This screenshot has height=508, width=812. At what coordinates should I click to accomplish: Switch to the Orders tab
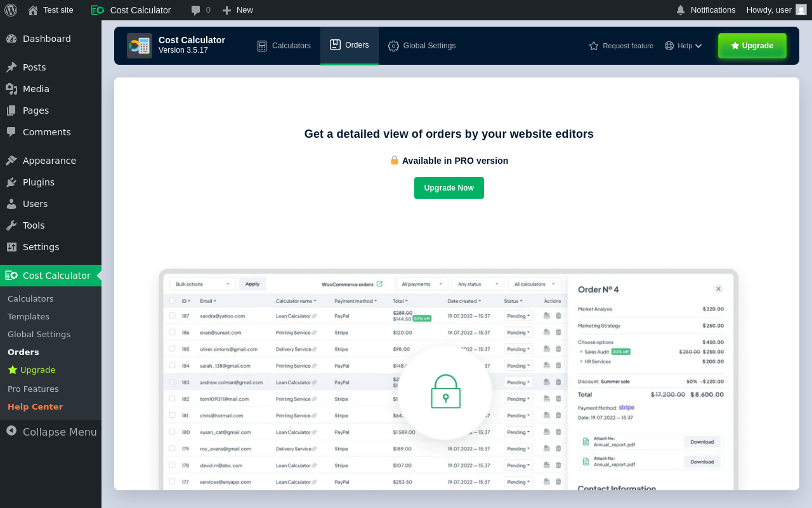[350, 45]
